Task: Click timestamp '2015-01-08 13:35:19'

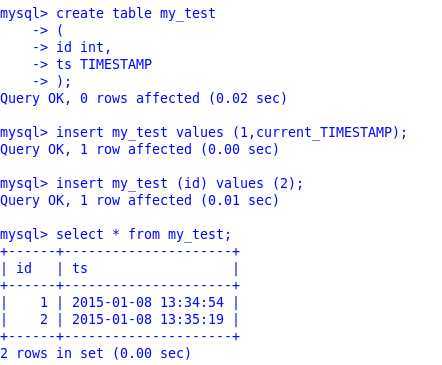Action: (x=148, y=319)
